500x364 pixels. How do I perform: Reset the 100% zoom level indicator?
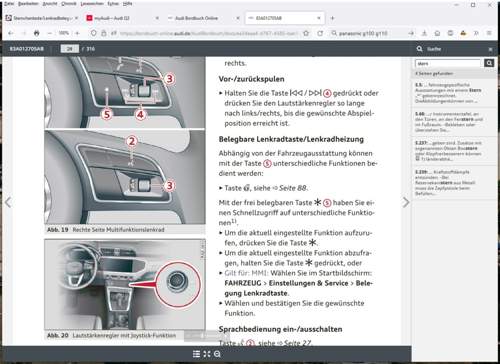[x=63, y=33]
